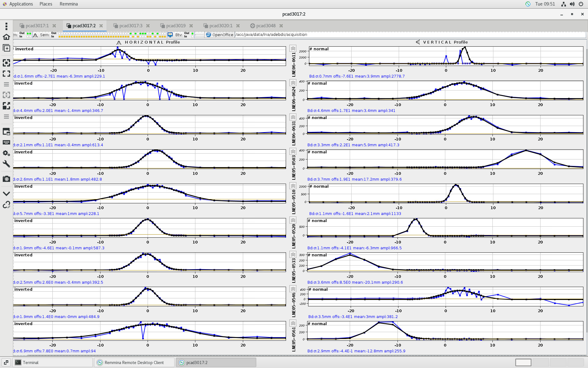Click the disconnect link icon
The image size is (588, 368).
tap(6, 205)
